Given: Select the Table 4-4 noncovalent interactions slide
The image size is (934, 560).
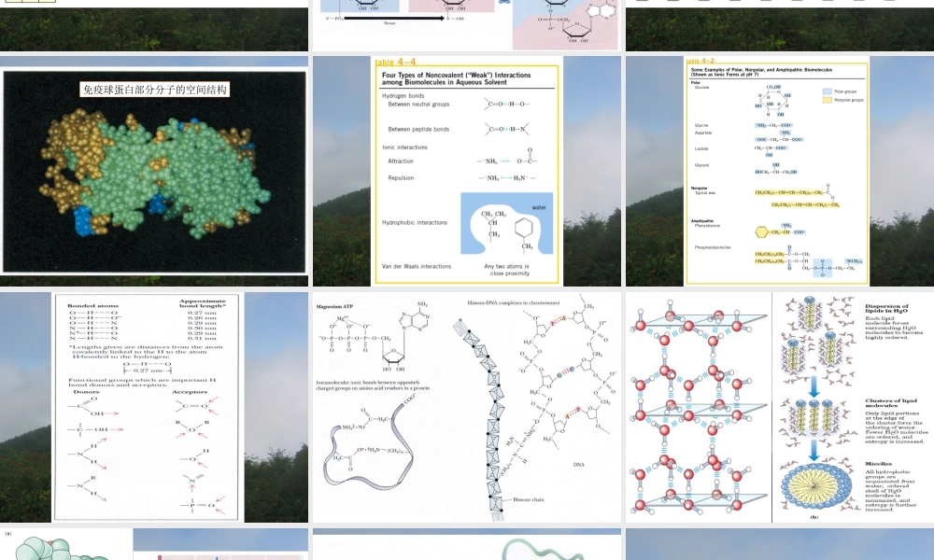Looking at the screenshot, I should (x=467, y=171).
